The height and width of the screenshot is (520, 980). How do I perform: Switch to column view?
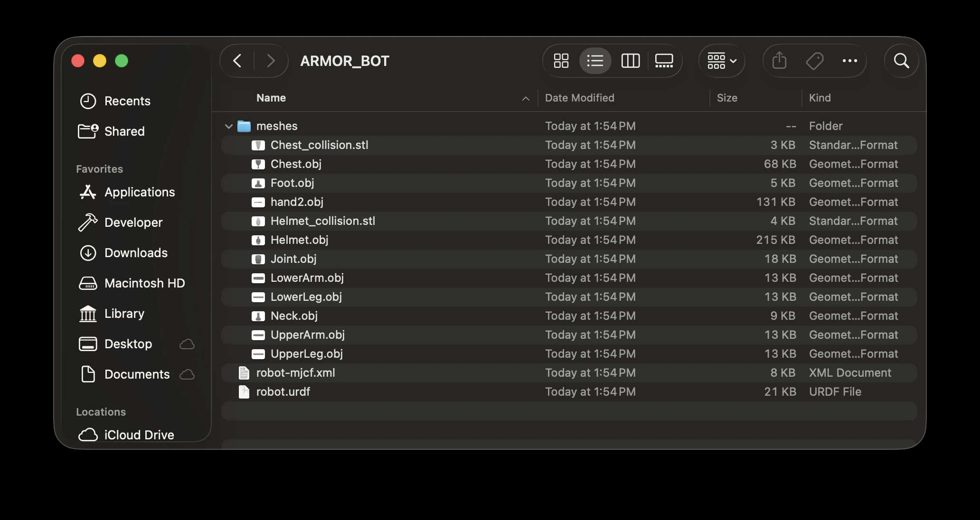click(x=631, y=61)
